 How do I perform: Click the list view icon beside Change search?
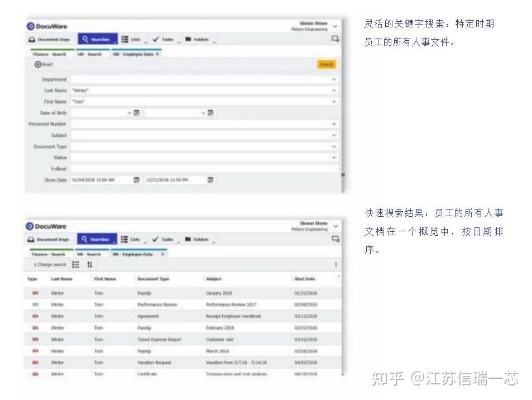76,264
